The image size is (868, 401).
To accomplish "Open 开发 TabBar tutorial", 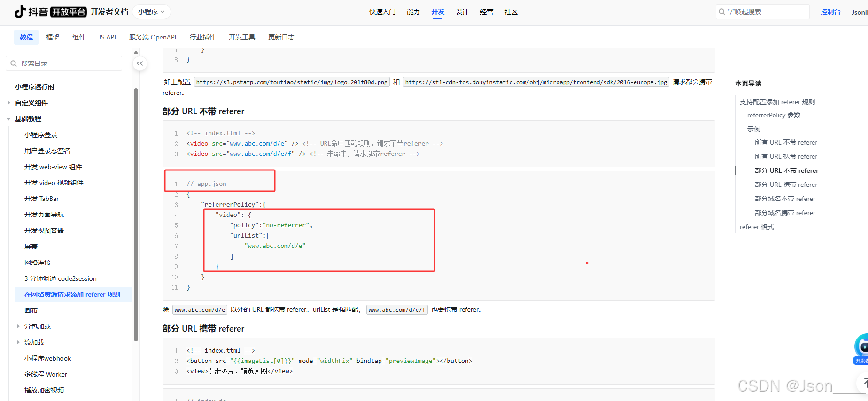I will point(42,199).
